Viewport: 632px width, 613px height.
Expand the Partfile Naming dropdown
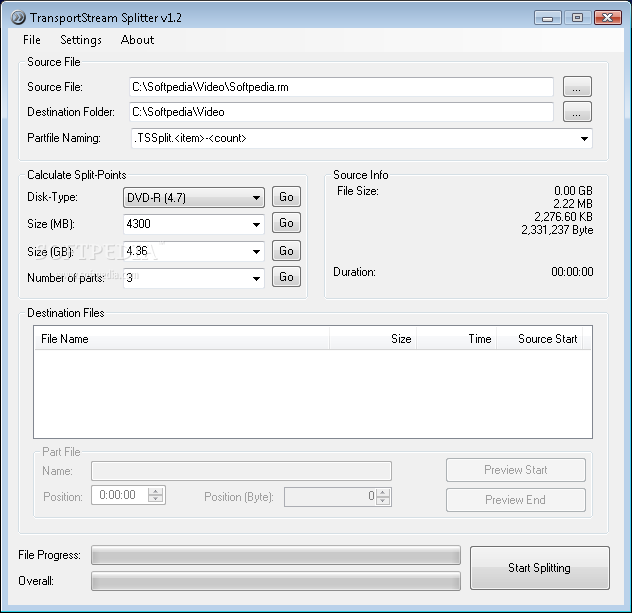click(x=584, y=139)
